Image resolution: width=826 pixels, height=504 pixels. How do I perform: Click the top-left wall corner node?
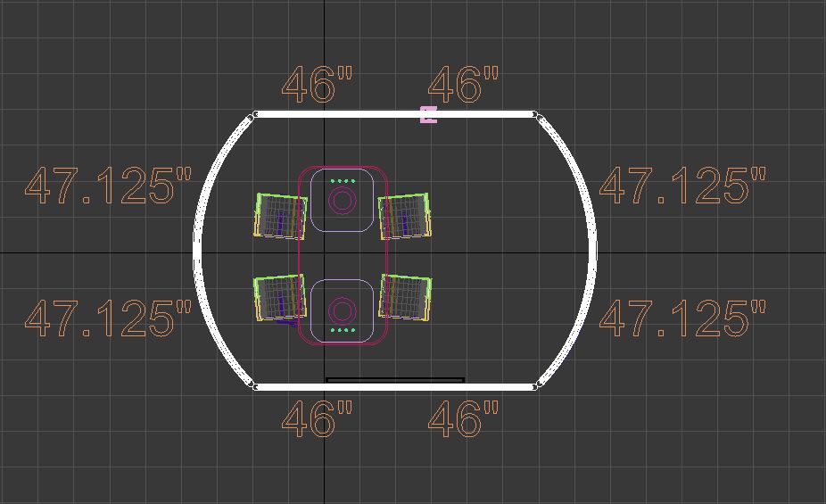255,114
